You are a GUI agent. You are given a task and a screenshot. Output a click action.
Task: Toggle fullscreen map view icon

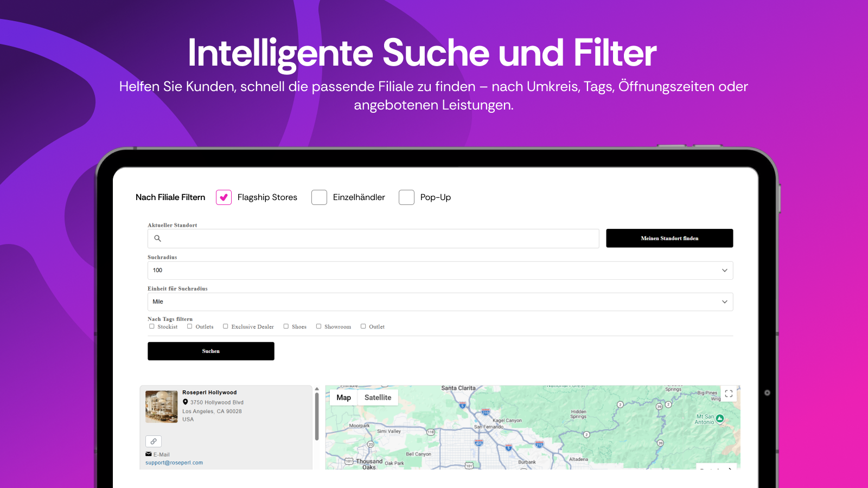729,394
